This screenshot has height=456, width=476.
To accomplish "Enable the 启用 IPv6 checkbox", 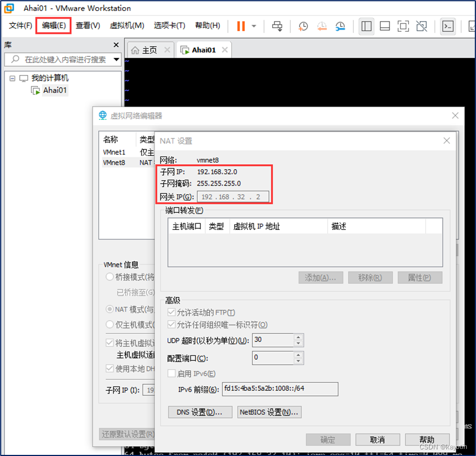I will 172,373.
